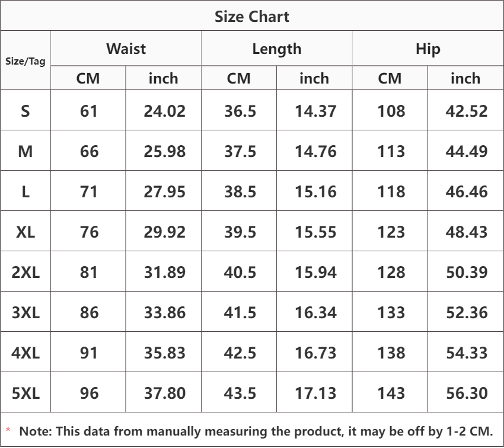Select the hip value 108 cm
The width and height of the screenshot is (504, 448).
391,111
